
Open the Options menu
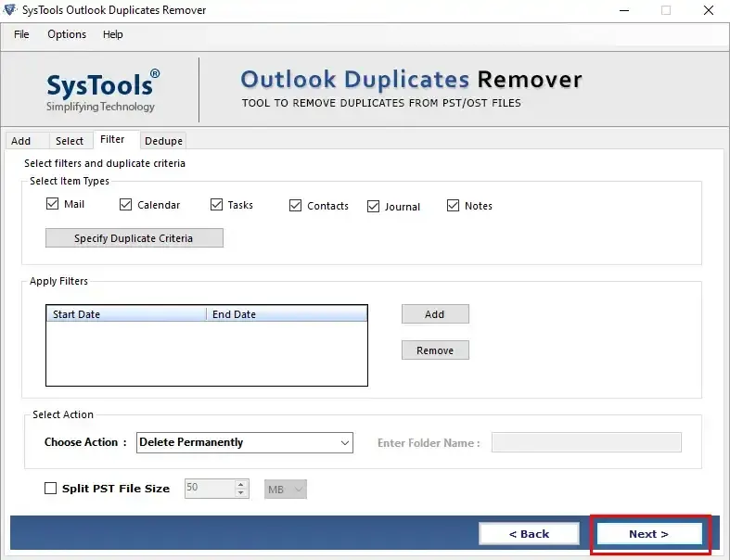(67, 34)
